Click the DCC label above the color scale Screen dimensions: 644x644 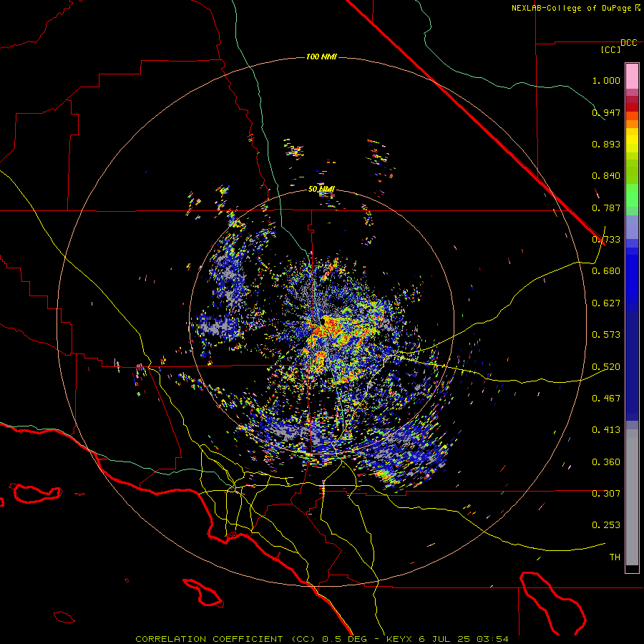click(x=628, y=43)
